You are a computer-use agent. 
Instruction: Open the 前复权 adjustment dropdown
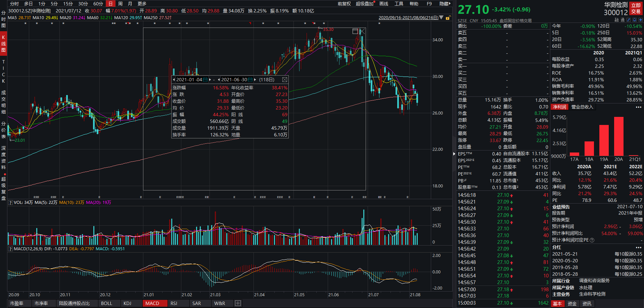(344, 4)
